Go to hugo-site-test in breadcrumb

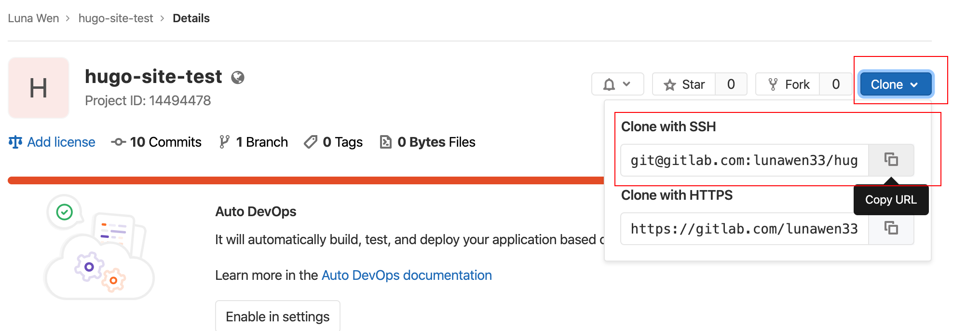tap(116, 18)
